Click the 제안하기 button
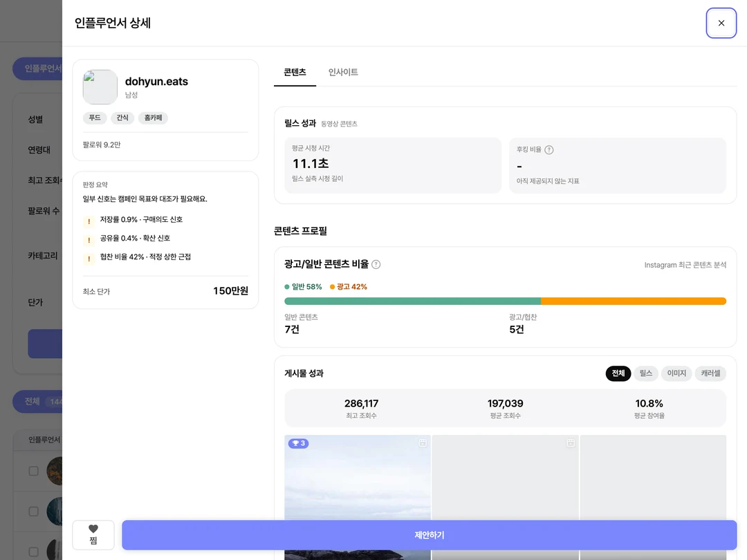 coord(429,534)
